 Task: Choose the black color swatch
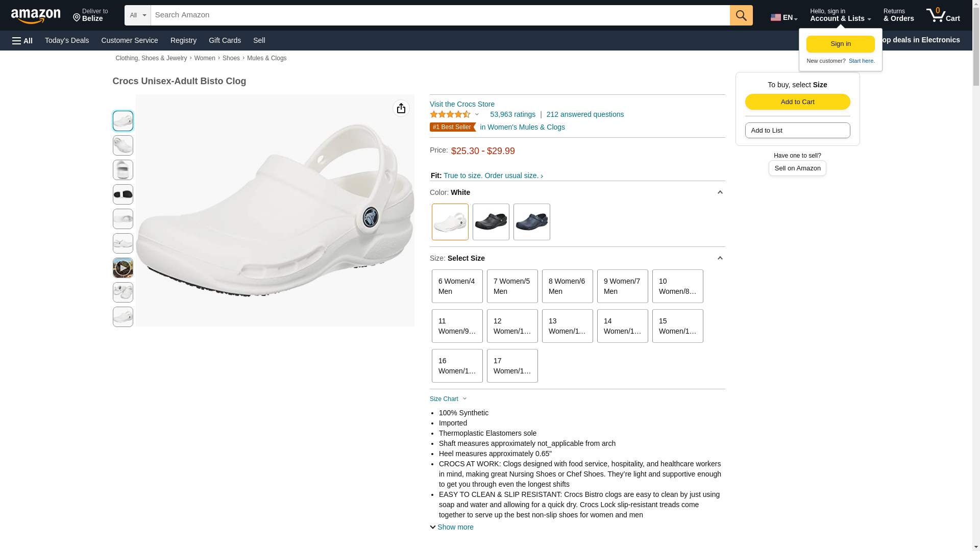[491, 222]
